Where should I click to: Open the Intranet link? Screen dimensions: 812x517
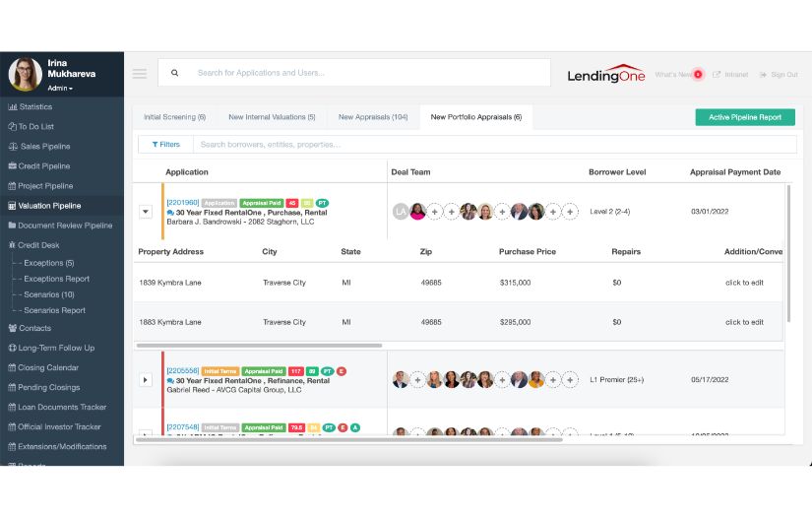tap(730, 75)
